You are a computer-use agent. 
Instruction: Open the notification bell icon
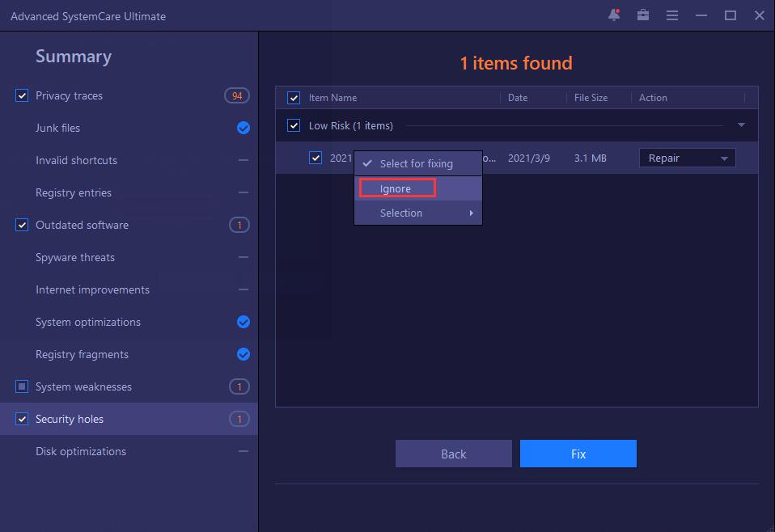(614, 15)
